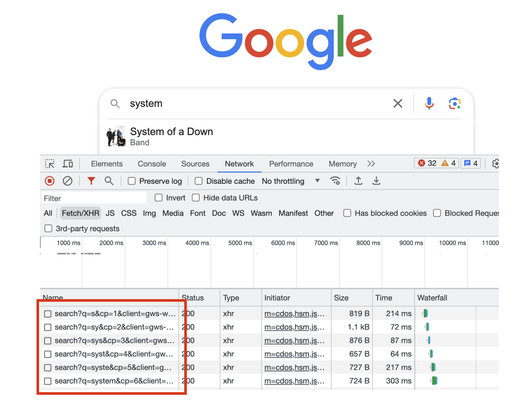Open Google Lens image search
Image resolution: width=531 pixels, height=420 pixels.
click(455, 103)
